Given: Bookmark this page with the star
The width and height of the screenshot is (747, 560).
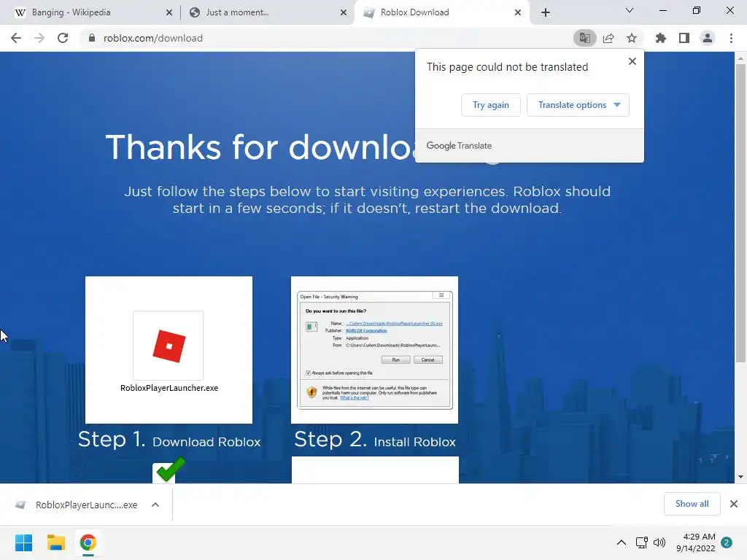Looking at the screenshot, I should click(x=632, y=38).
